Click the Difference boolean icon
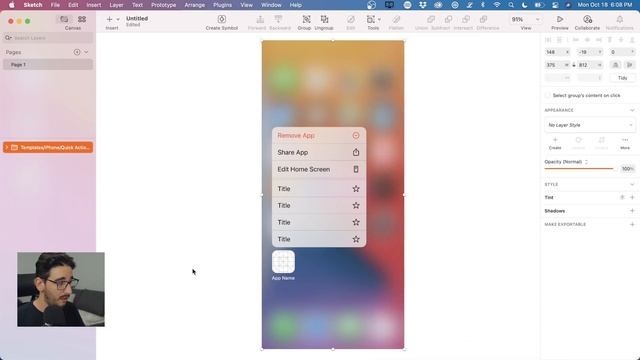The height and width of the screenshot is (360, 640). (483, 19)
